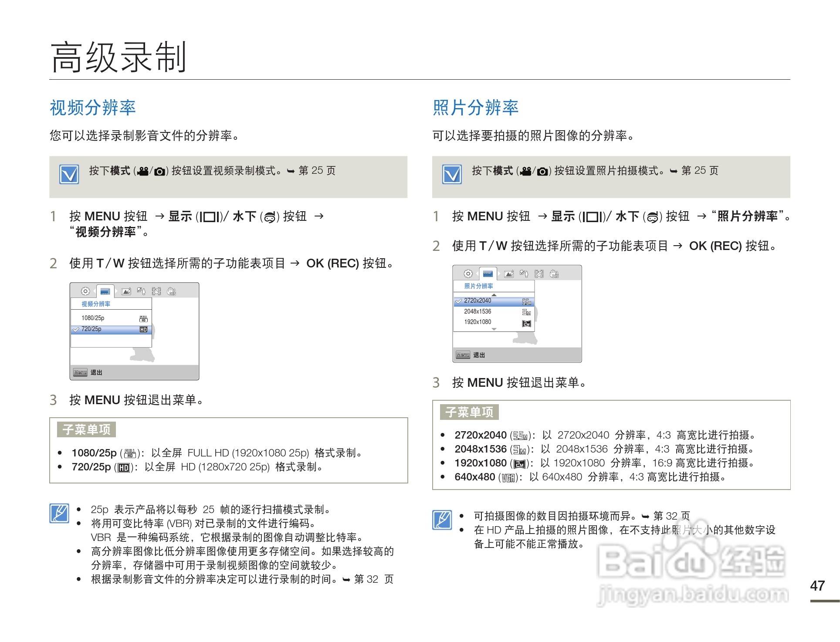This screenshot has width=840, height=642.
Task: Click the line 可以选择要拍摄的照片图像的分辨率
Action: (x=534, y=136)
